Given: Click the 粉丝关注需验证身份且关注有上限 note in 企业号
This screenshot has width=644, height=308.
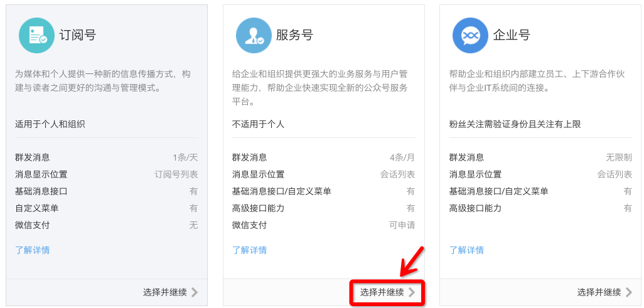Looking at the screenshot, I should coord(515,124).
